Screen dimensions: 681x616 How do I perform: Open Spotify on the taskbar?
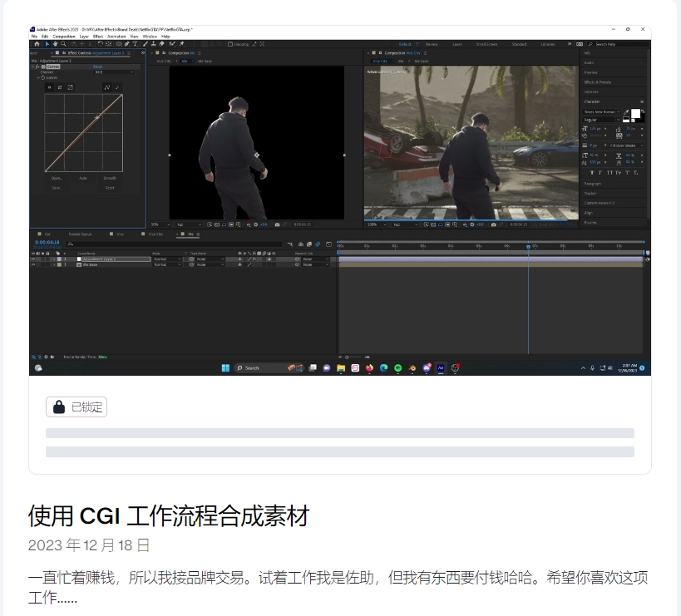(x=397, y=368)
